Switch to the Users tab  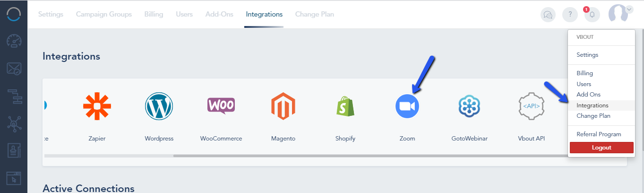[184, 14]
